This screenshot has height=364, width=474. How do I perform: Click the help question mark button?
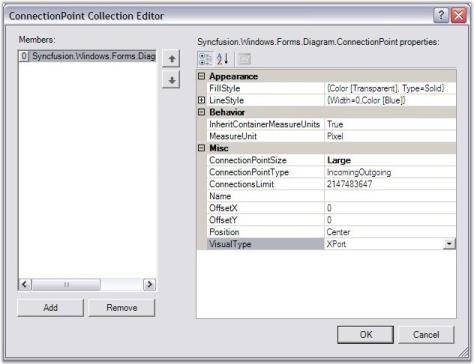click(x=441, y=15)
